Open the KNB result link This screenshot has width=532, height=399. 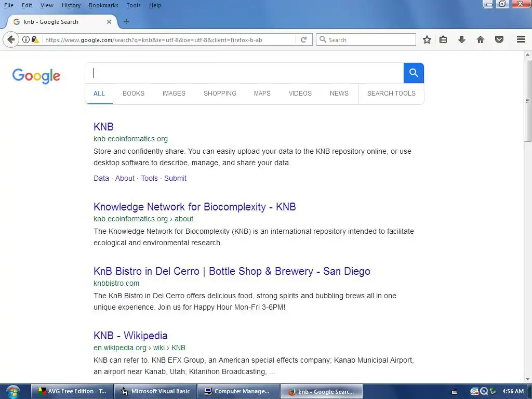coord(103,127)
